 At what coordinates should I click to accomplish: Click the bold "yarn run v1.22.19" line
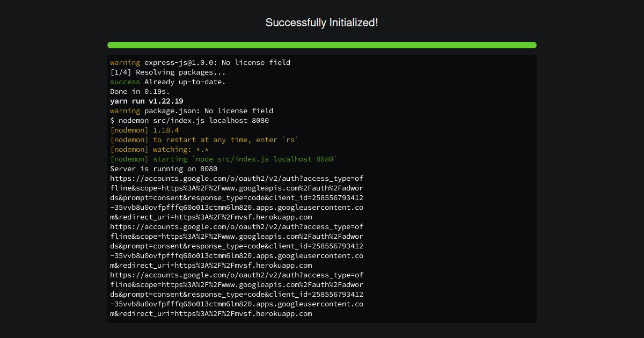[x=147, y=101]
